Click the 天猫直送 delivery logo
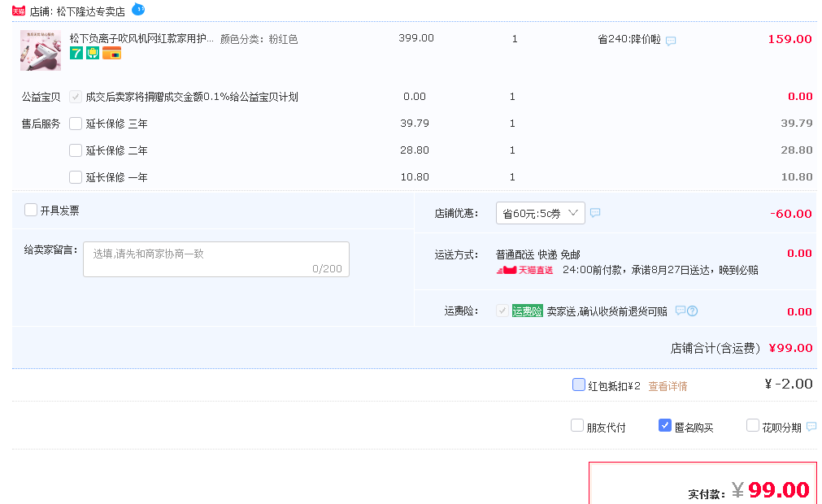The image size is (822, 504). pos(524,270)
